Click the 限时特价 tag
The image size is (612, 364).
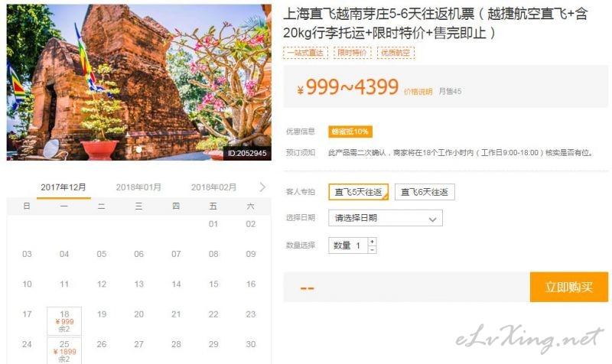352,53
